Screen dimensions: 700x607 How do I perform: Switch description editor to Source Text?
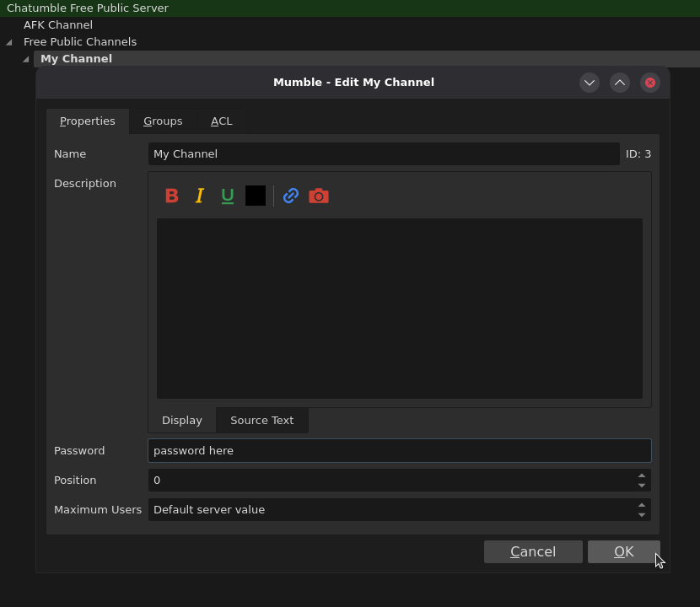coord(261,420)
